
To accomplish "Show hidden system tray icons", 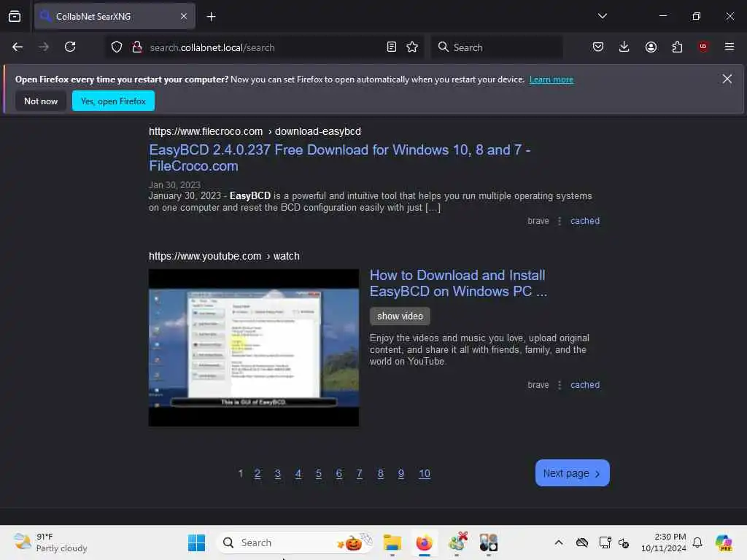I will point(559,542).
